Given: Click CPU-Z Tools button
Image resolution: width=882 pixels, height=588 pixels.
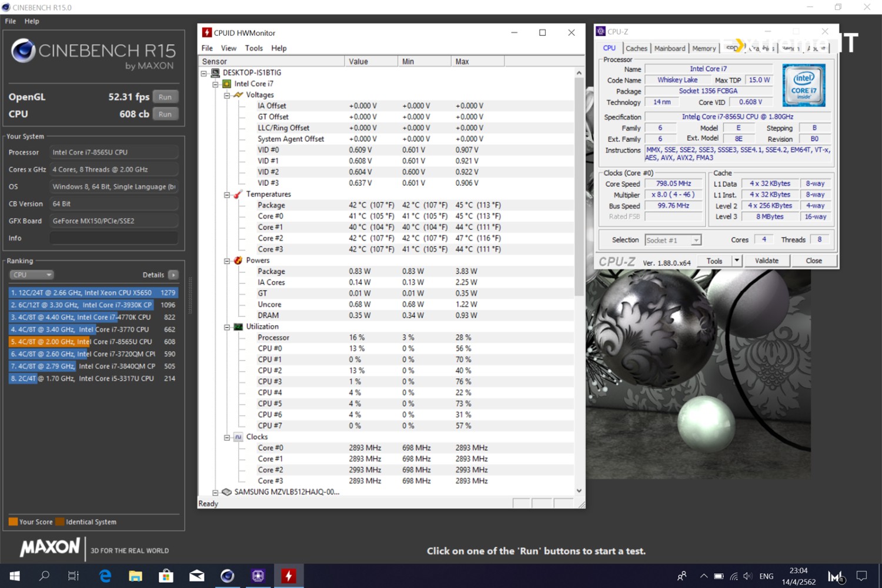Looking at the screenshot, I should point(714,260).
